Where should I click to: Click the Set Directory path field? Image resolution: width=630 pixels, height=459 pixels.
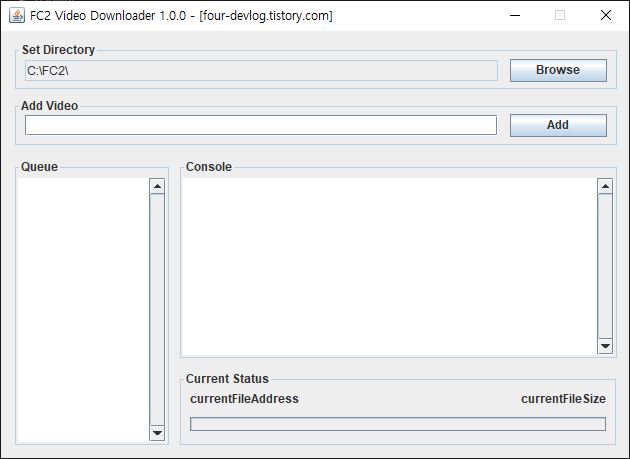pos(261,71)
